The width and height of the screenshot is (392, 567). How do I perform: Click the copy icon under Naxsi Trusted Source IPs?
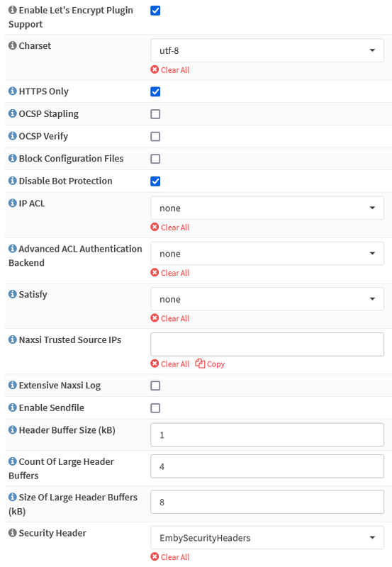click(201, 364)
